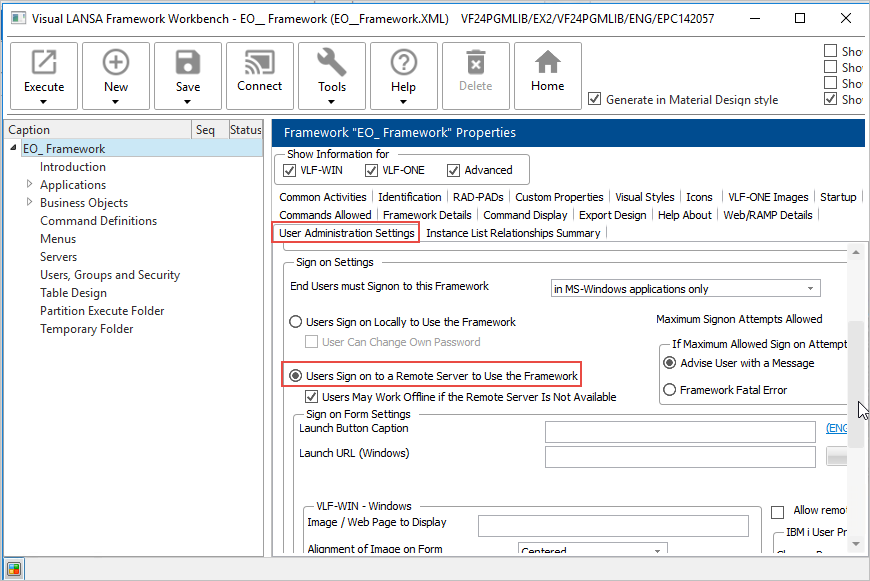Toggle User Can Change Own Password

[311, 342]
